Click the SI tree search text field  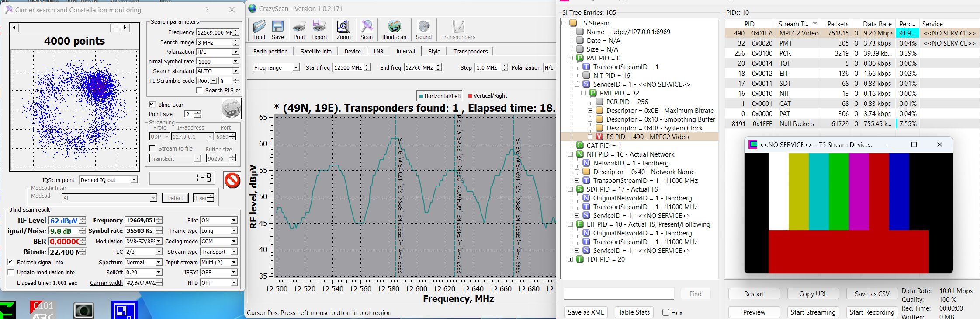click(619, 294)
